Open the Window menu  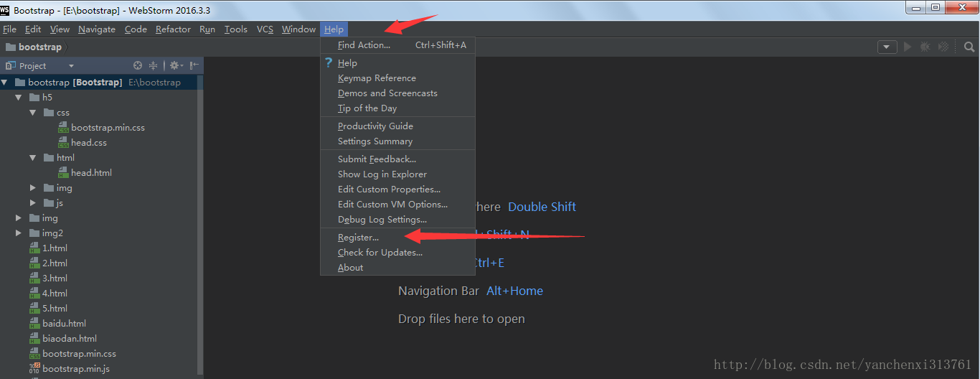point(298,29)
